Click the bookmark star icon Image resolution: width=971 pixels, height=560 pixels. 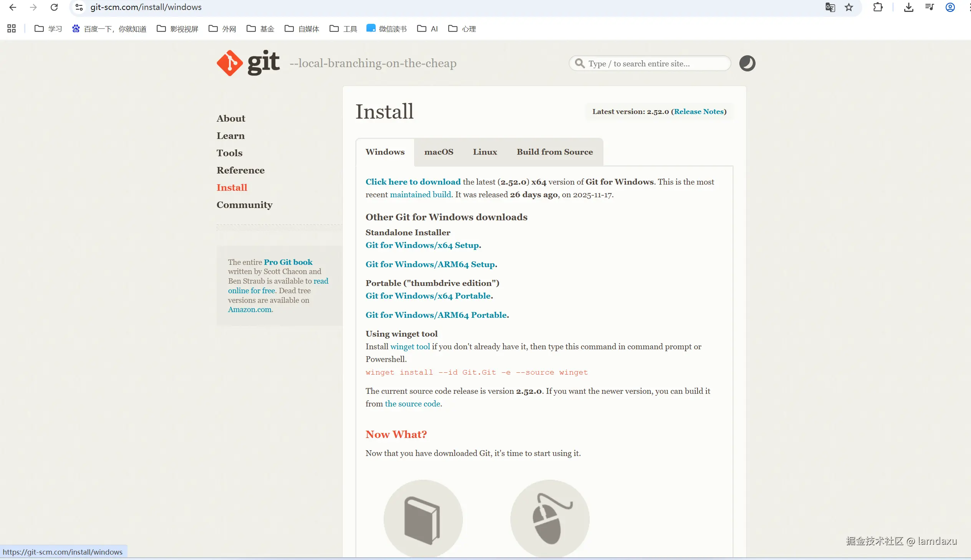pyautogui.click(x=848, y=7)
